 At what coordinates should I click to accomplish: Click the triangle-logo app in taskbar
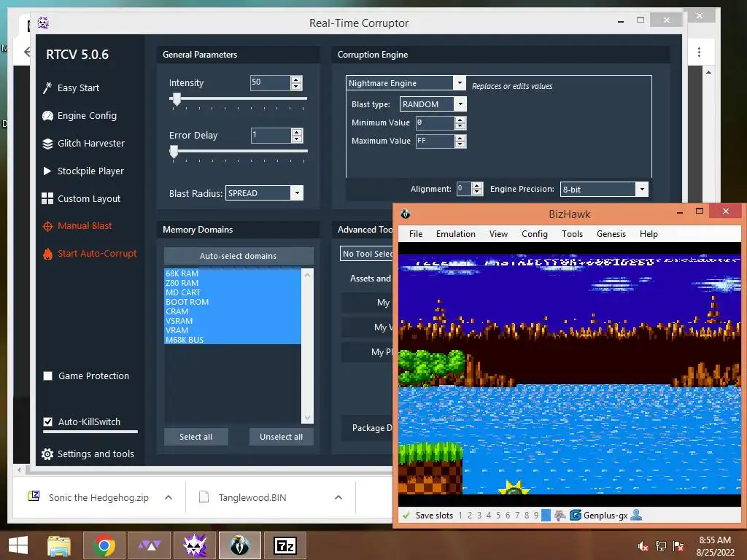tap(150, 545)
